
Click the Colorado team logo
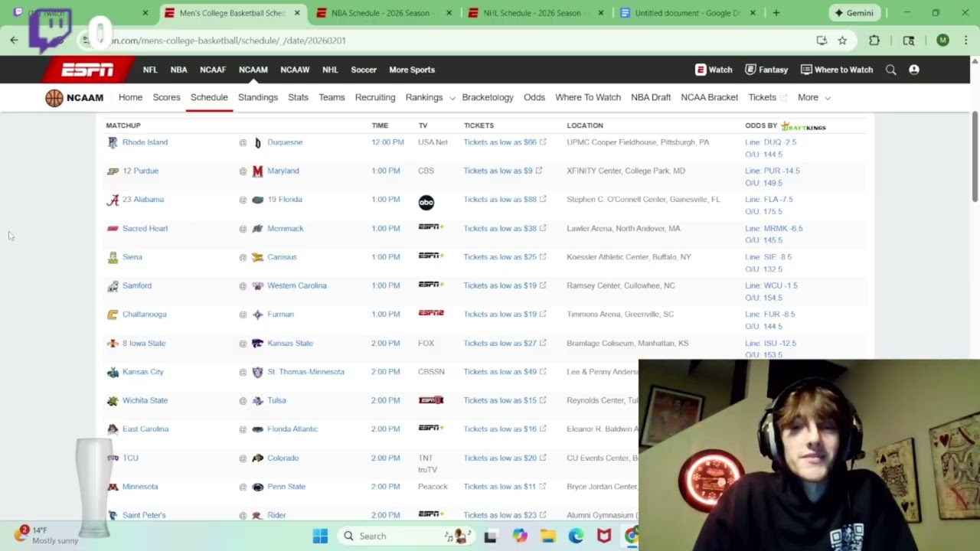pos(258,458)
